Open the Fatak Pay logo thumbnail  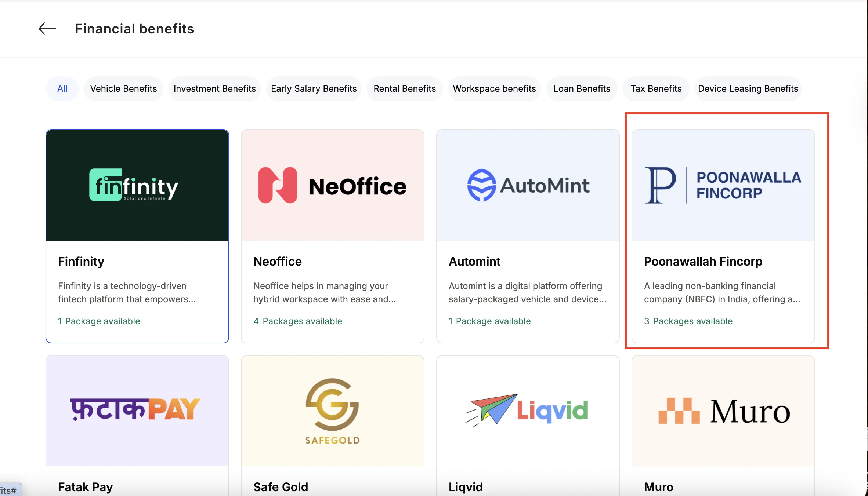click(137, 411)
